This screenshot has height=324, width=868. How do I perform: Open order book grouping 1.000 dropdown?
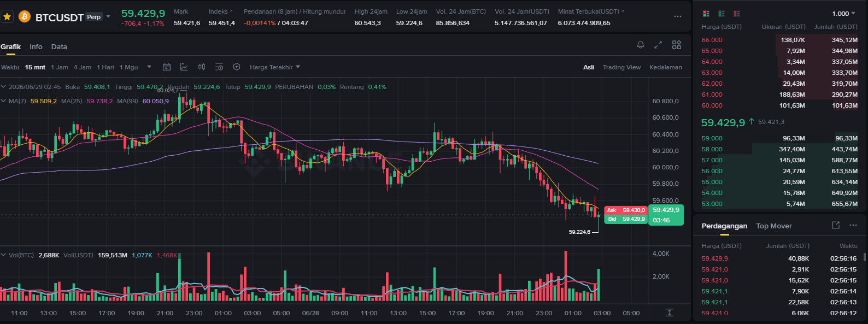(x=844, y=14)
